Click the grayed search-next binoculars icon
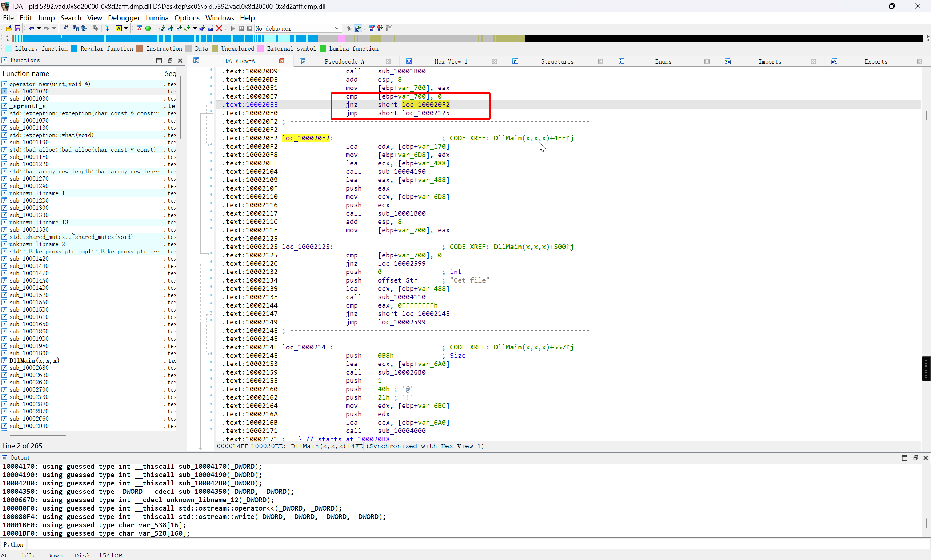 [x=96, y=28]
